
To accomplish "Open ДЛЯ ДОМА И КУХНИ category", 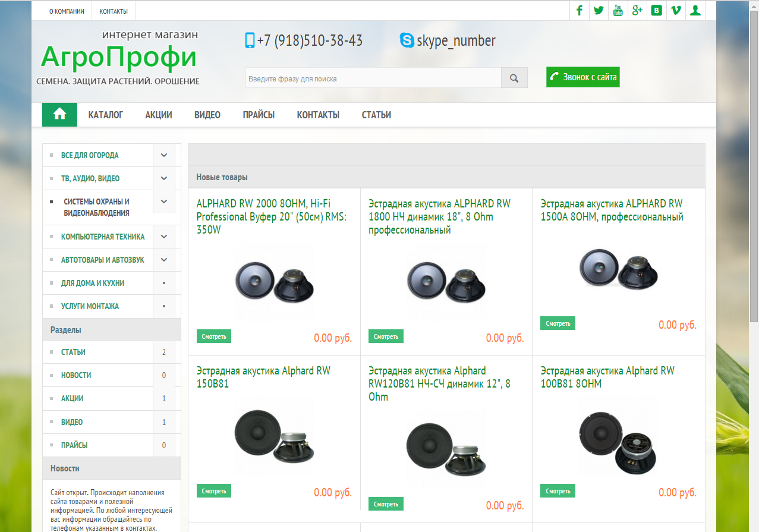I will pyautogui.click(x=93, y=283).
